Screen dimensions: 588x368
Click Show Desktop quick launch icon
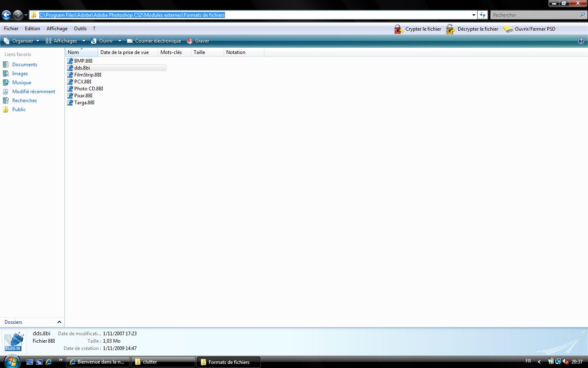tap(30, 362)
